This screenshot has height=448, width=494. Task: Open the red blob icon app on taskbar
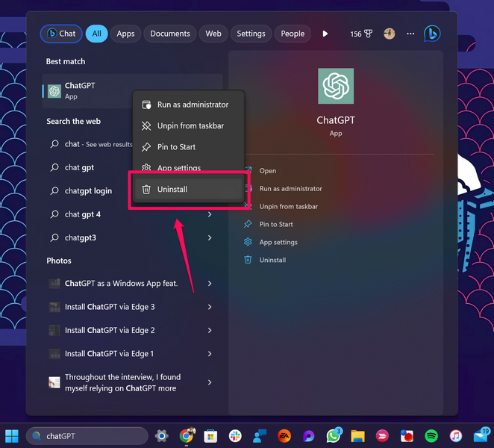407,436
